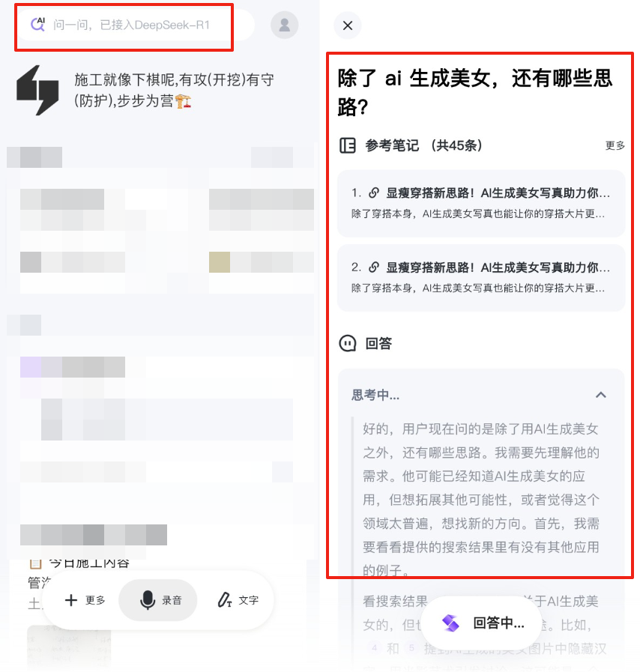Click link icon of second reference note
This screenshot has width=640, height=672.
click(374, 267)
